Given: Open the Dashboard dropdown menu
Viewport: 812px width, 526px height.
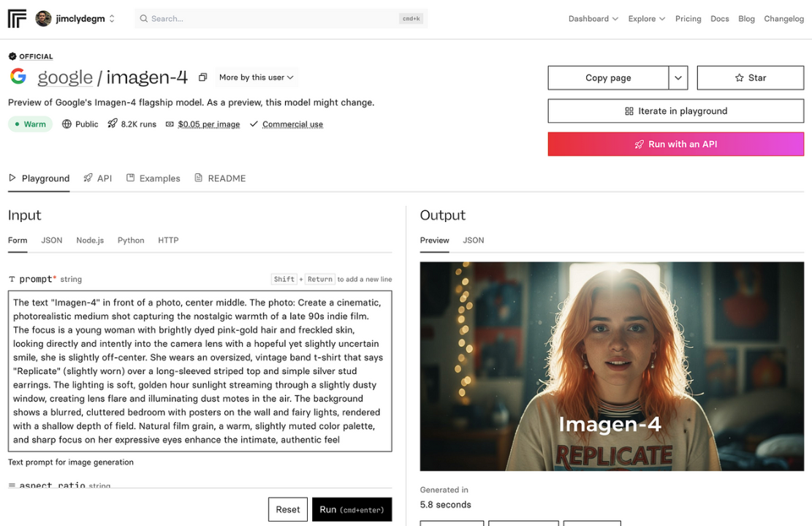Looking at the screenshot, I should (593, 19).
